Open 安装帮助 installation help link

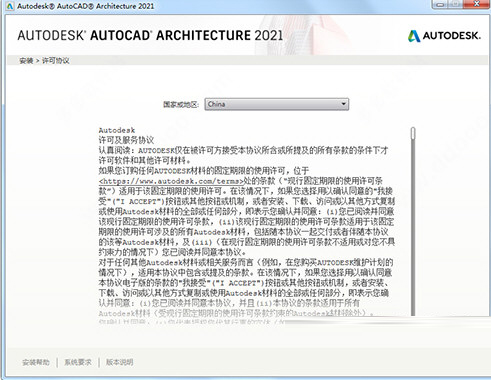36,362
